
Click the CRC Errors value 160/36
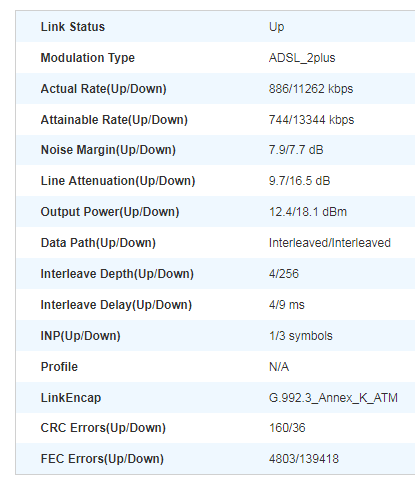tap(287, 428)
